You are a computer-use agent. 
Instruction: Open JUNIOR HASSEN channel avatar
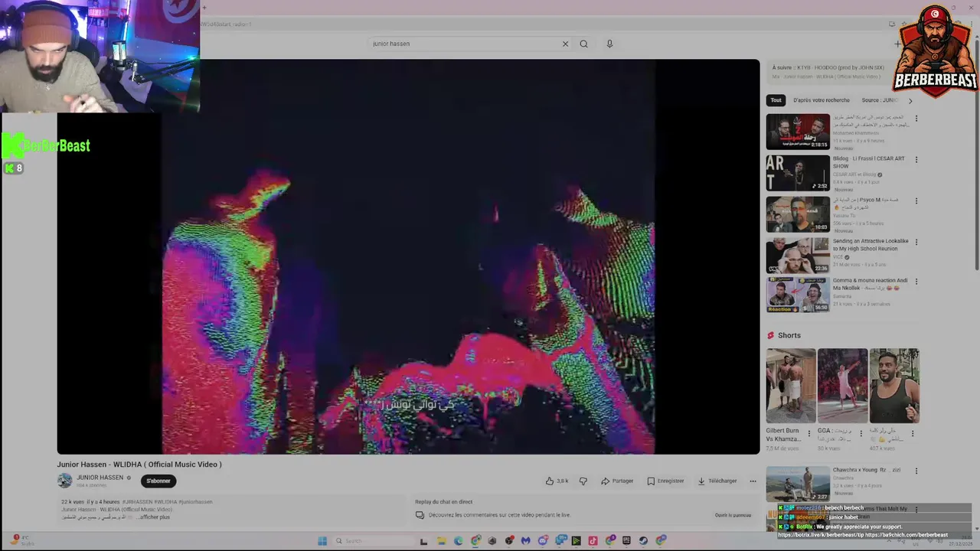[64, 481]
